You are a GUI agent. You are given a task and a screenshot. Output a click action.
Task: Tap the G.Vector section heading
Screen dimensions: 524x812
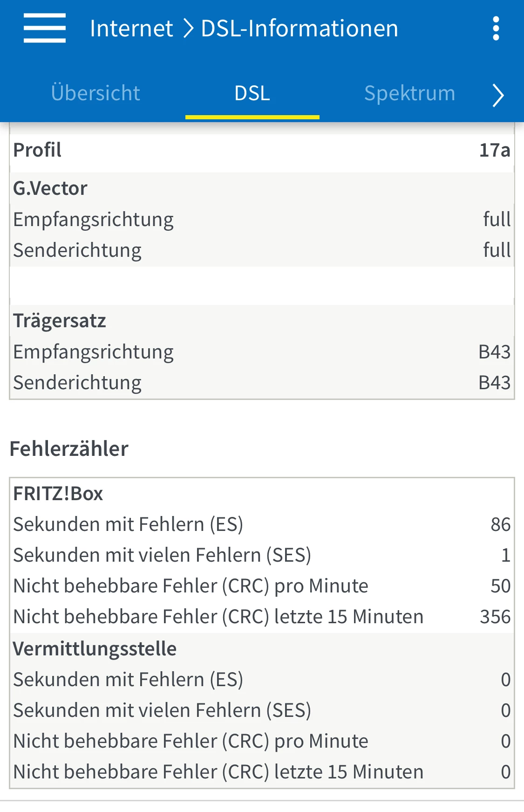pos(50,188)
